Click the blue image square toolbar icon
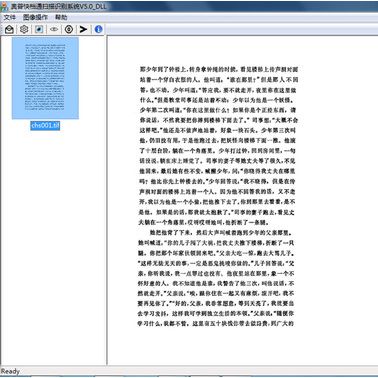The height and width of the screenshot is (378, 378). (39, 29)
